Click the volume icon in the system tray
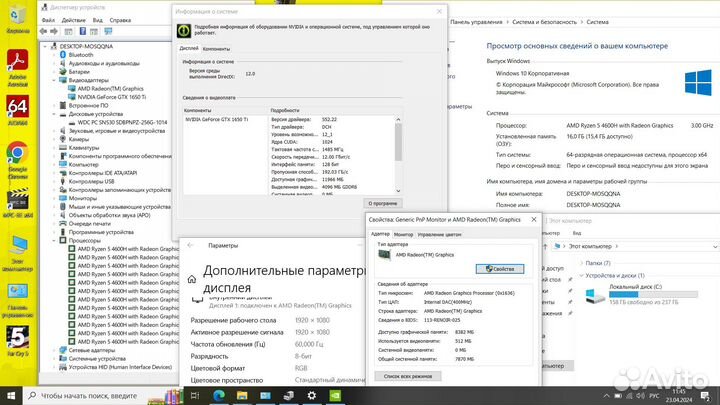The image size is (720, 405). (641, 396)
